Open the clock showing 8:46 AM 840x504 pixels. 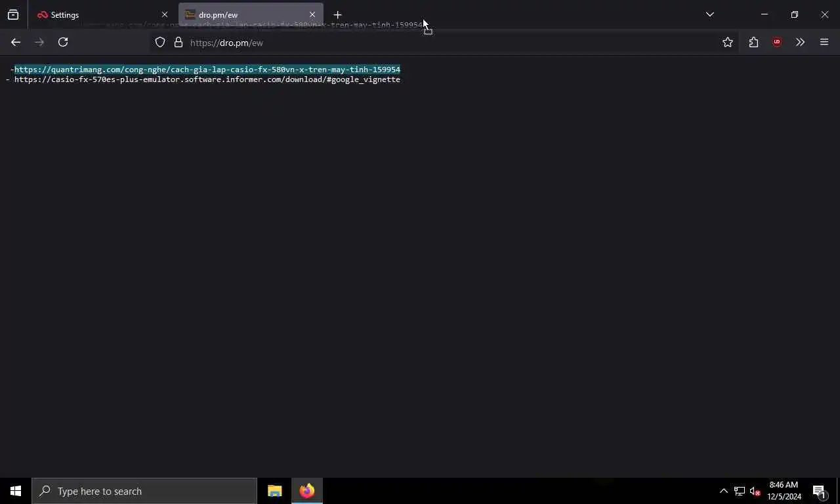[x=784, y=491]
